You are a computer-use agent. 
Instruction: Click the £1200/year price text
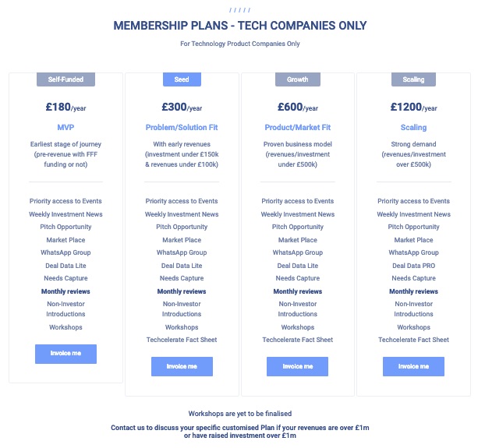(413, 108)
